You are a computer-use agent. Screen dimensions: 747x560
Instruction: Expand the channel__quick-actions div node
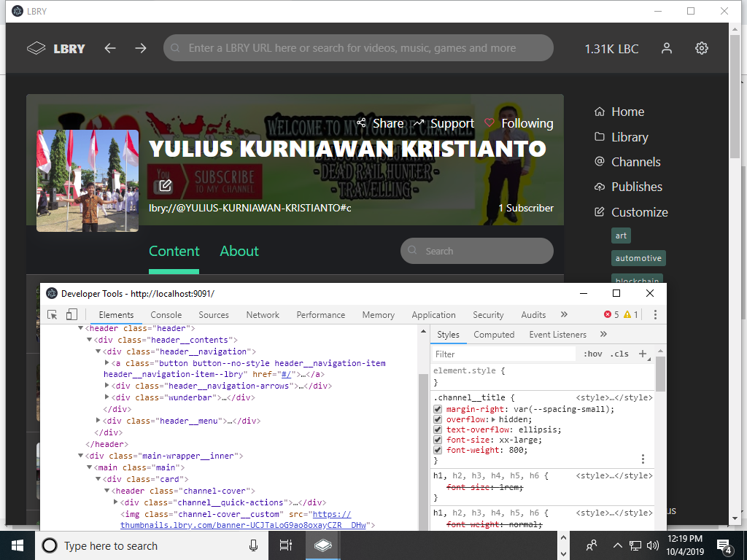pos(115,502)
